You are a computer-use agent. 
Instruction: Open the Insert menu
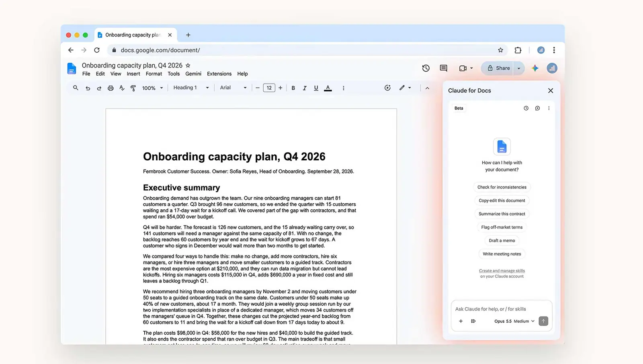point(133,74)
